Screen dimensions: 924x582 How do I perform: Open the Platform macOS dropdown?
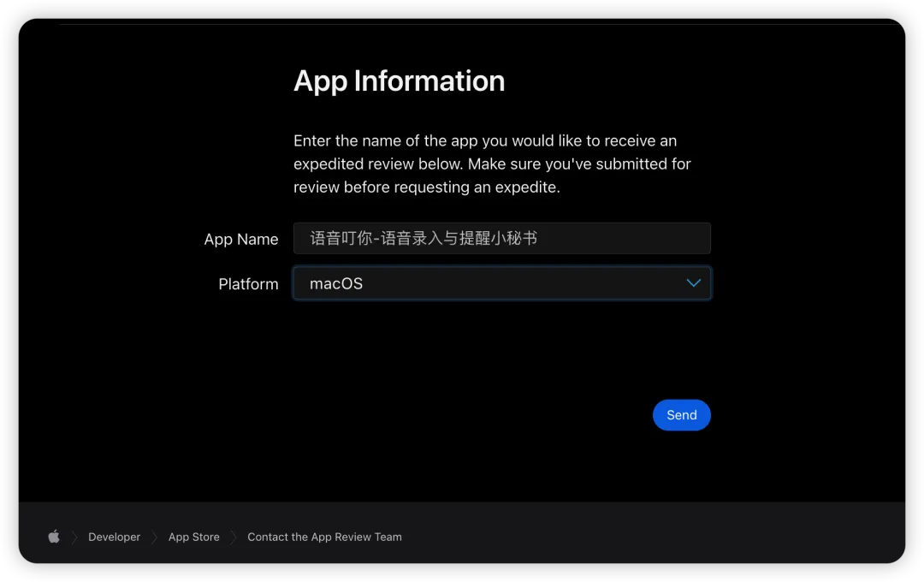click(502, 283)
